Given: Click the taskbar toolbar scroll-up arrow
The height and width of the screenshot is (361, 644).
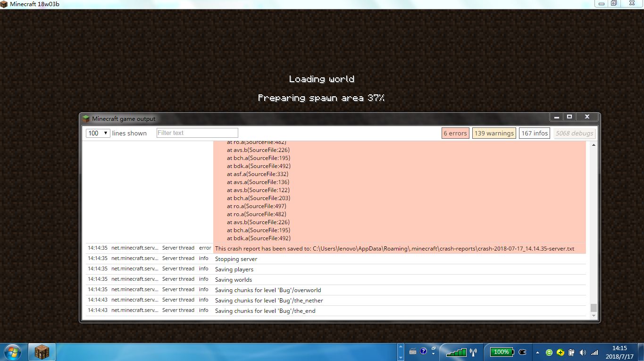Looking at the screenshot, I should click(401, 346).
